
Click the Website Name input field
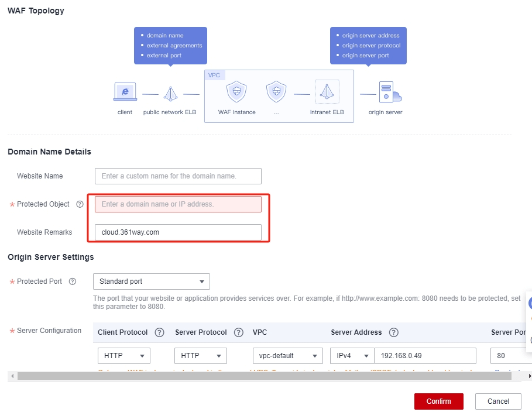point(178,176)
